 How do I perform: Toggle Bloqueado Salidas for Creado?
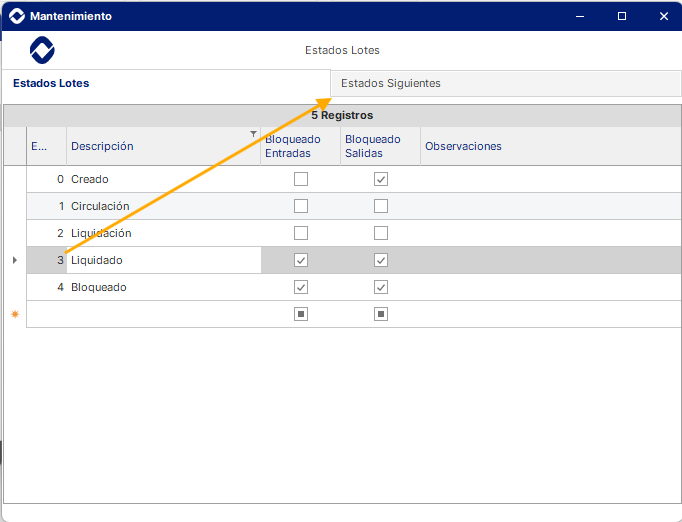pos(381,179)
